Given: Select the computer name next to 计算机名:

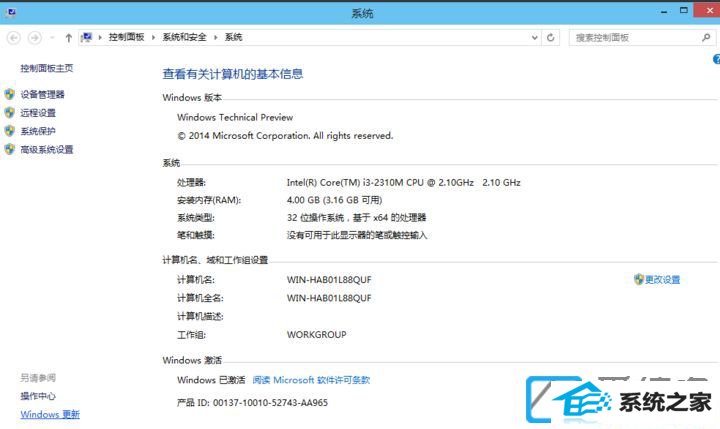Looking at the screenshot, I should [329, 280].
